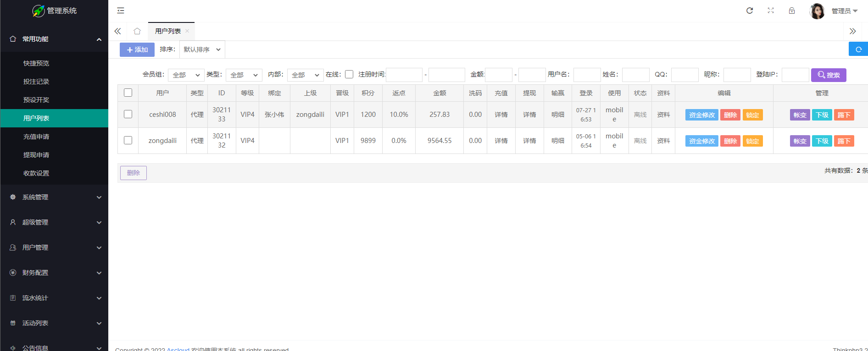868x351 pixels.
Task: Click the 金额 column header
Action: 440,93
